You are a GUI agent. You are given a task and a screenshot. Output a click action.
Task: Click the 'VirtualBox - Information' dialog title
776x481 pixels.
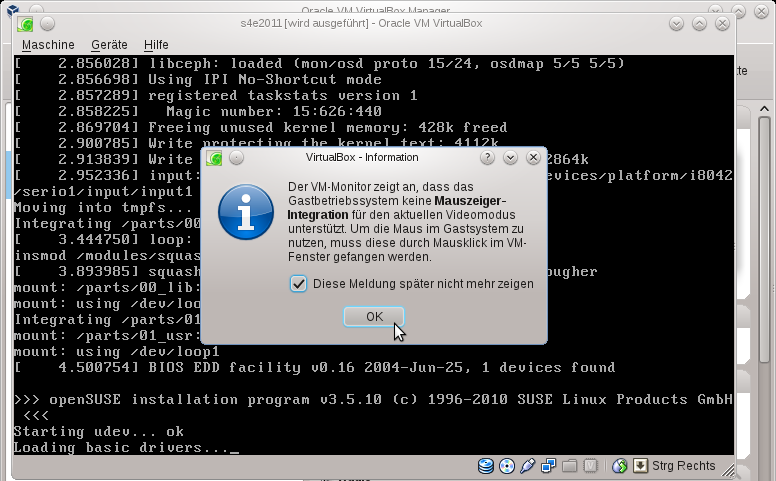click(362, 157)
